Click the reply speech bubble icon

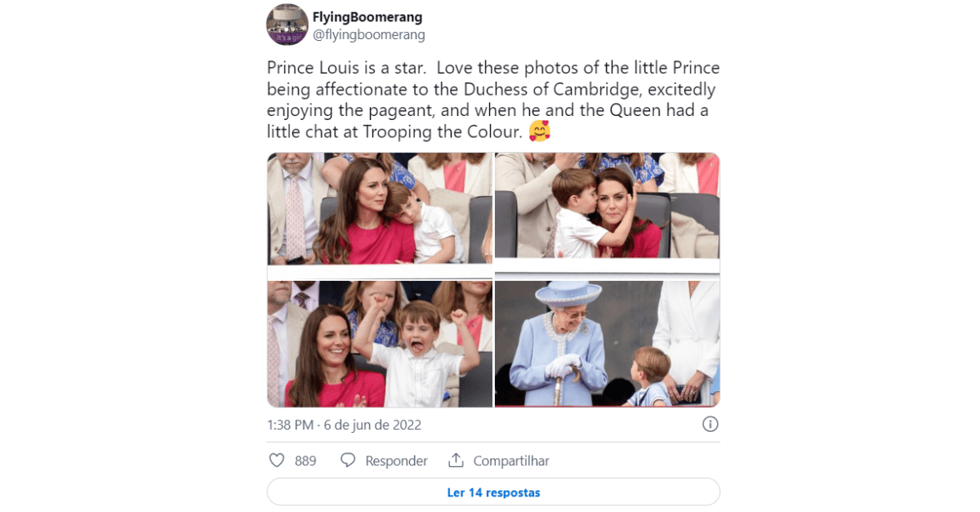coord(348,461)
